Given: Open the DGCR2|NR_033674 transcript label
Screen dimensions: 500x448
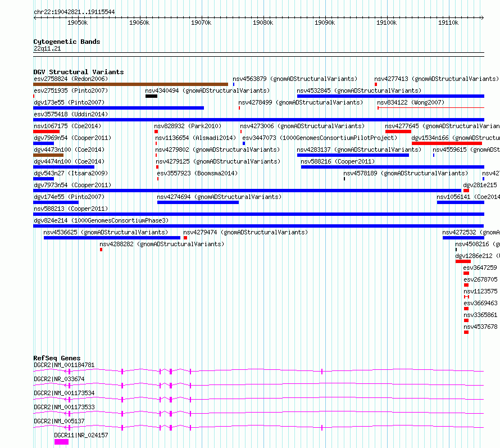Looking at the screenshot, I should (x=59, y=379).
